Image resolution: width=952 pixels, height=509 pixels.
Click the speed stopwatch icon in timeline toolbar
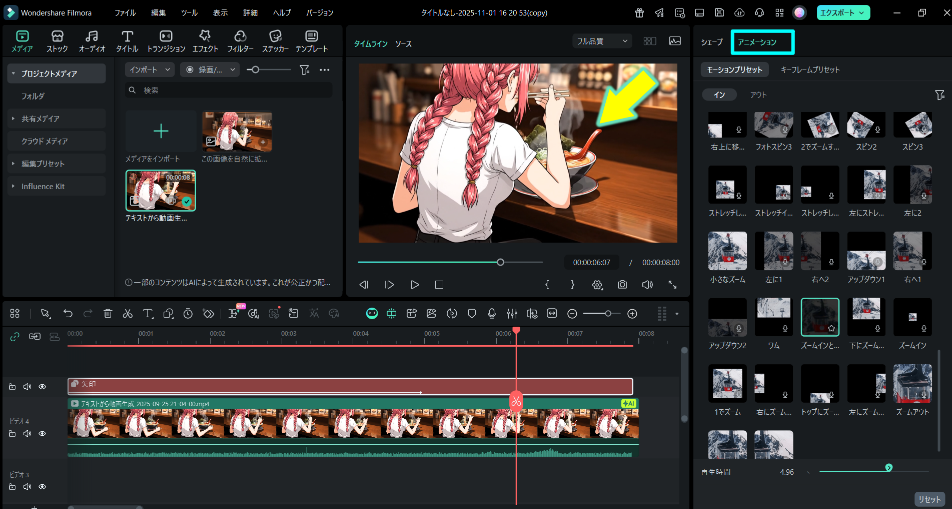click(x=188, y=313)
